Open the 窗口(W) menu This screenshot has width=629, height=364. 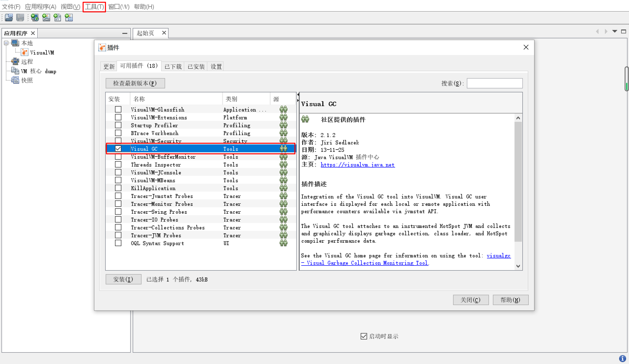(x=119, y=7)
